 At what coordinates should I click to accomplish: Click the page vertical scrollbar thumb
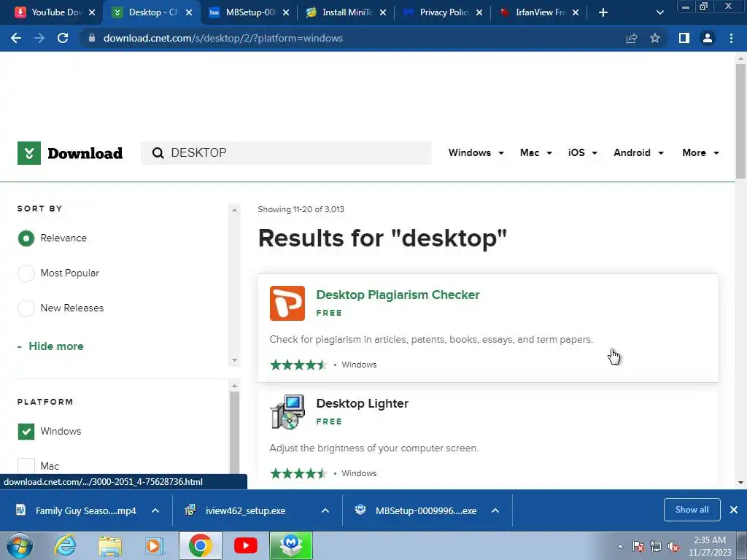[740, 122]
